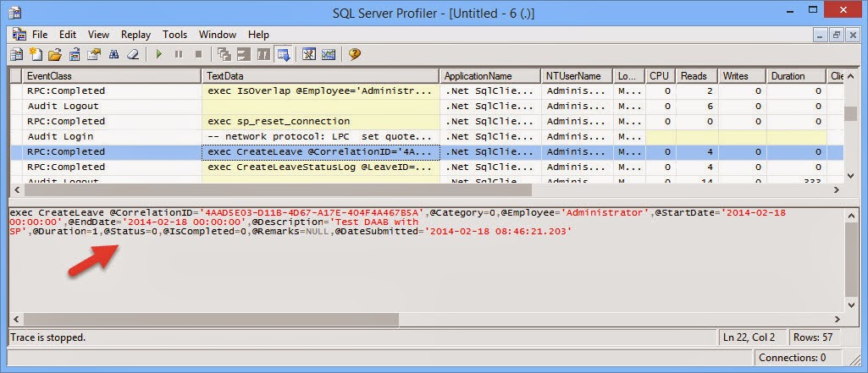Click the NTUserName column header
The image size is (868, 373).
tap(578, 76)
